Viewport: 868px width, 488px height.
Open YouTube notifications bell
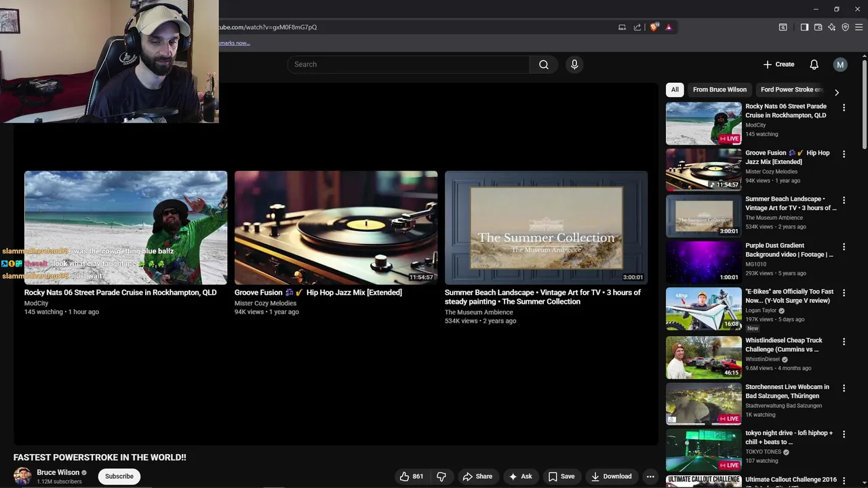click(814, 64)
